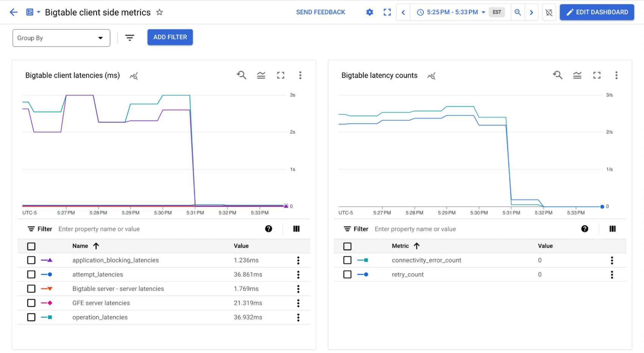644x353 pixels.
Task: Click the filter lines icon beside Group By
Action: (x=130, y=38)
